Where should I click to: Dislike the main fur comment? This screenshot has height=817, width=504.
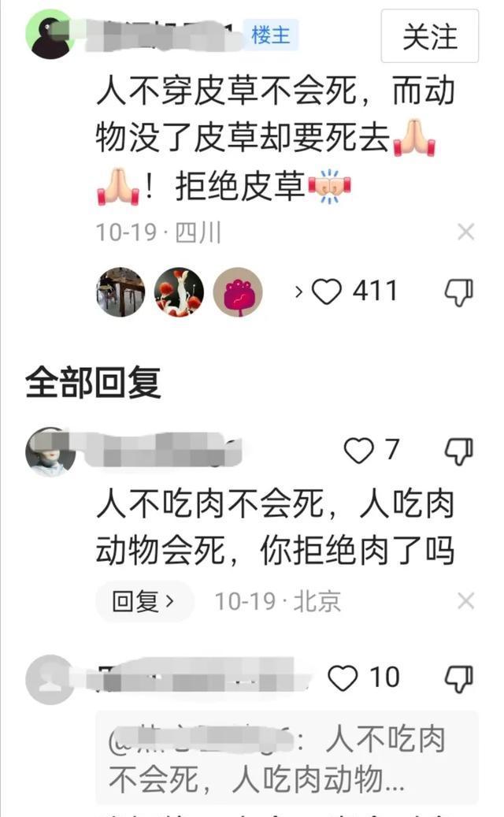[458, 292]
